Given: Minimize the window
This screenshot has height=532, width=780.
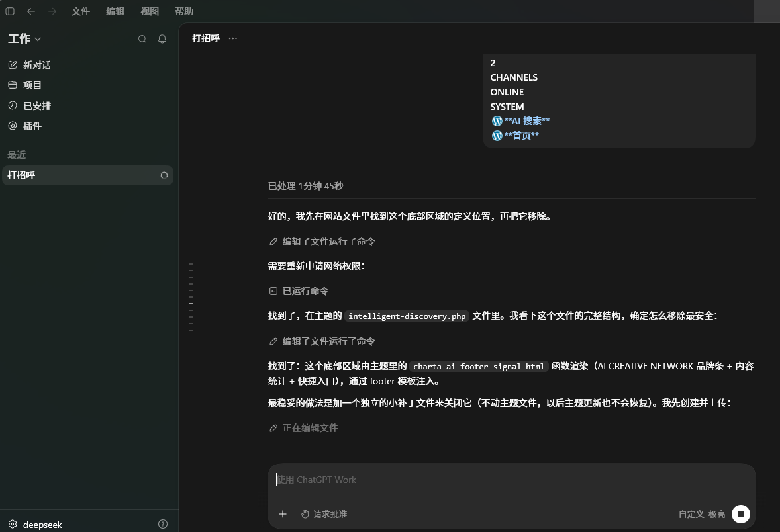Looking at the screenshot, I should (767, 11).
